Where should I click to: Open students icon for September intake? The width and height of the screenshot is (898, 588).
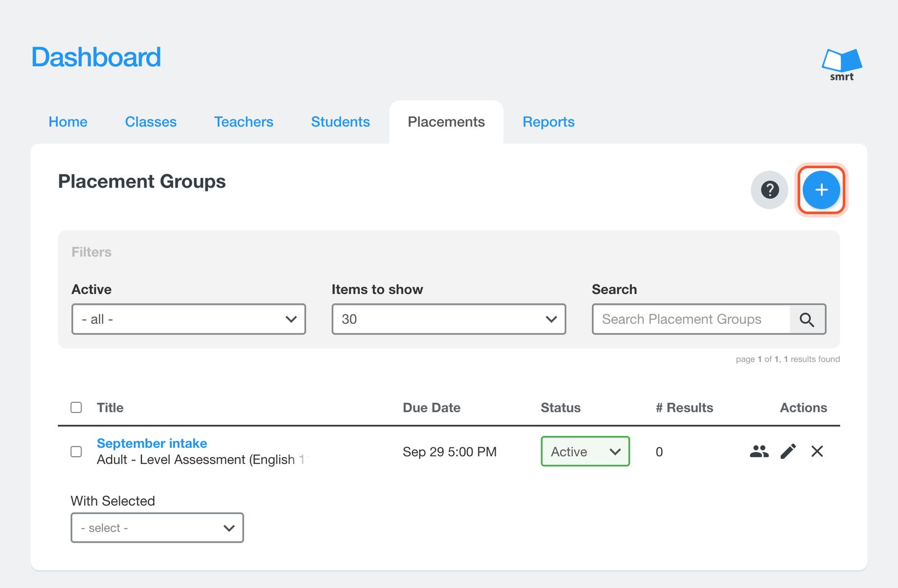tap(759, 451)
